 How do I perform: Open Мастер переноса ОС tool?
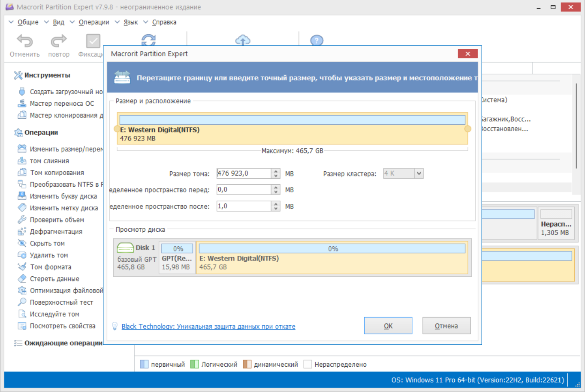[62, 103]
